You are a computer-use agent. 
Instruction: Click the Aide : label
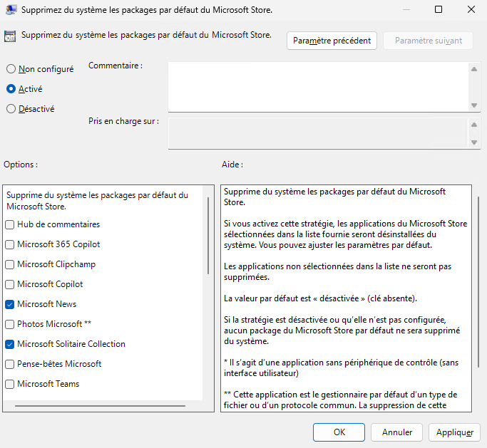tap(232, 165)
